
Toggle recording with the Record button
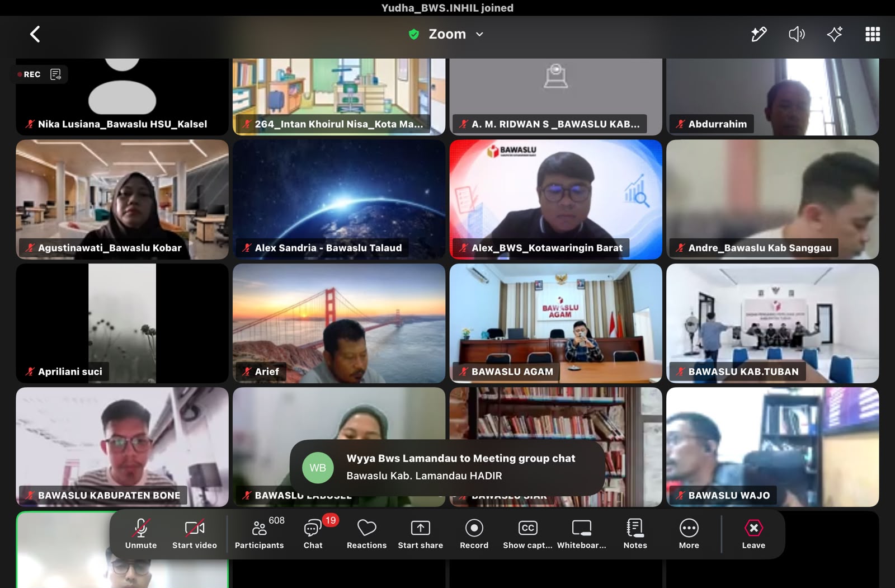point(474,534)
